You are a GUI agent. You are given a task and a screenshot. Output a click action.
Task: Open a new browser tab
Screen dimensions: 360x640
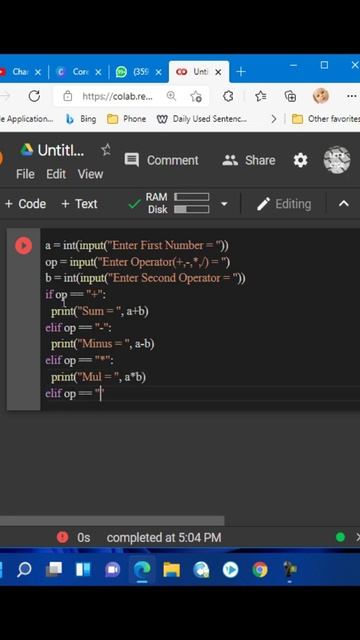[x=241, y=72]
